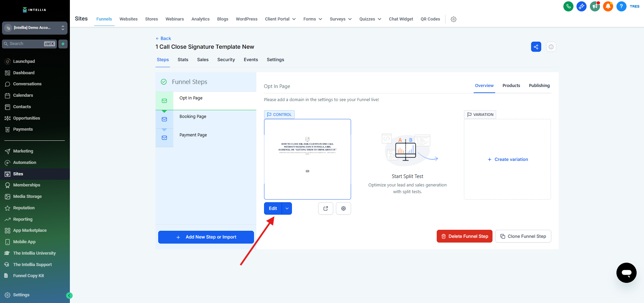Open the funnel info icon
Screen dimensions: 644x303
[x=551, y=47]
